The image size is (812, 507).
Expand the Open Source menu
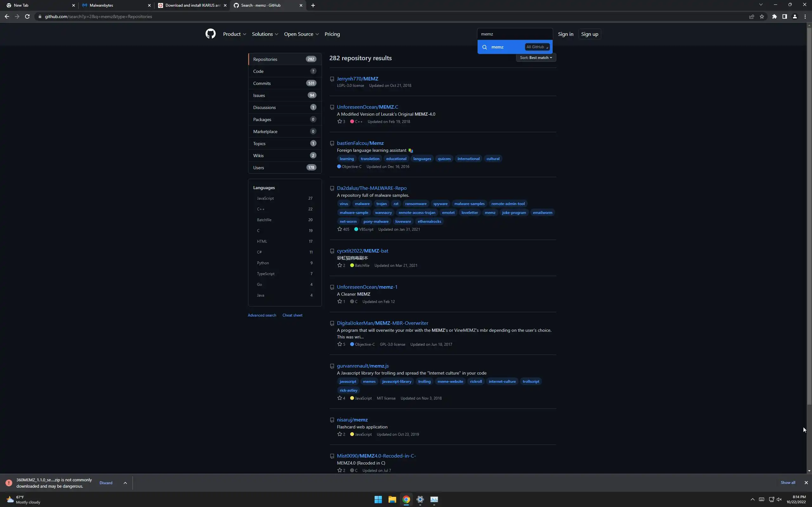(301, 34)
